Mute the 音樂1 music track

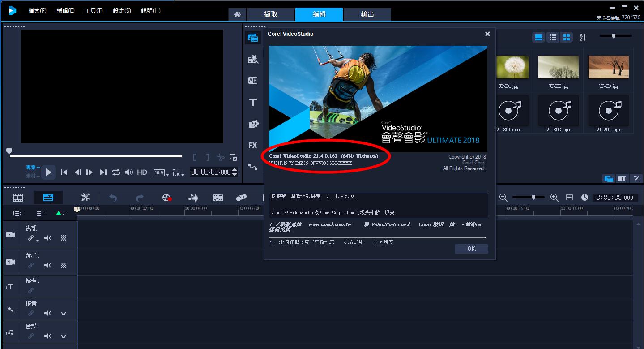[48, 336]
